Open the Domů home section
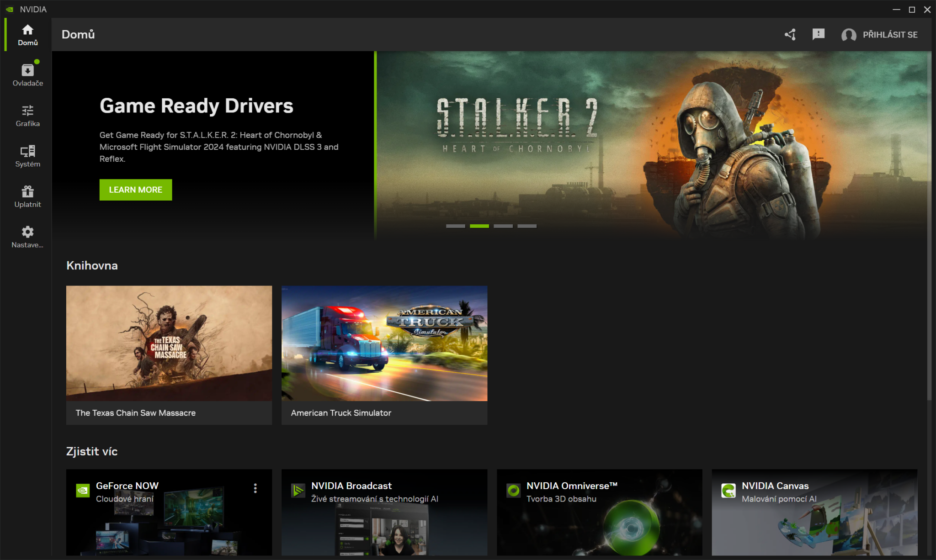Image resolution: width=936 pixels, height=560 pixels. pyautogui.click(x=27, y=35)
